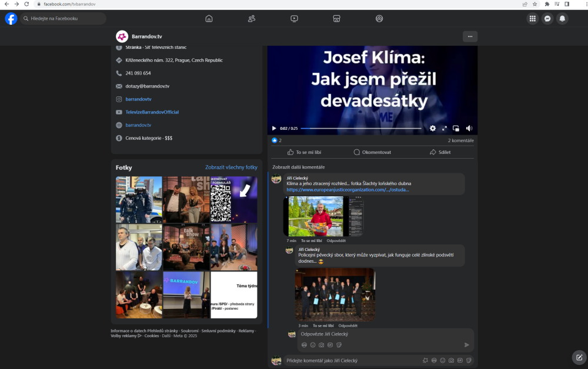This screenshot has width=588, height=369.
Task: Open the Facebook menu grid icon
Action: [532, 18]
